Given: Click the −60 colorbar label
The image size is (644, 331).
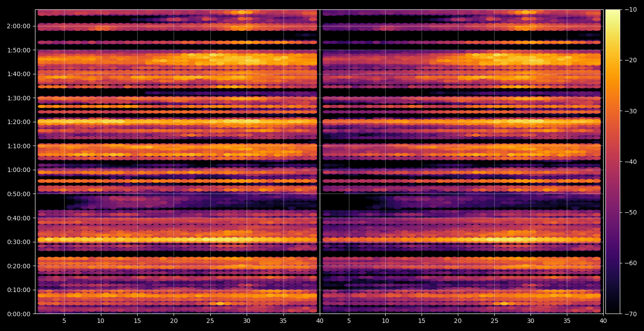Looking at the screenshot, I should (631, 263).
